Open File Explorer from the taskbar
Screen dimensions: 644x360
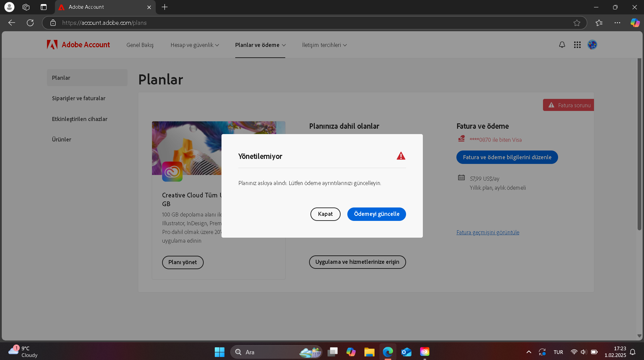click(x=369, y=352)
